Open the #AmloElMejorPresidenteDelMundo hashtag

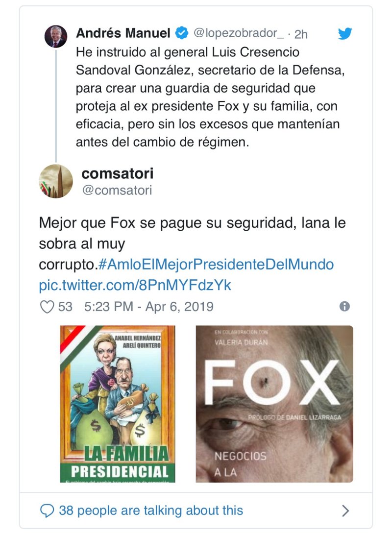pos(216,265)
